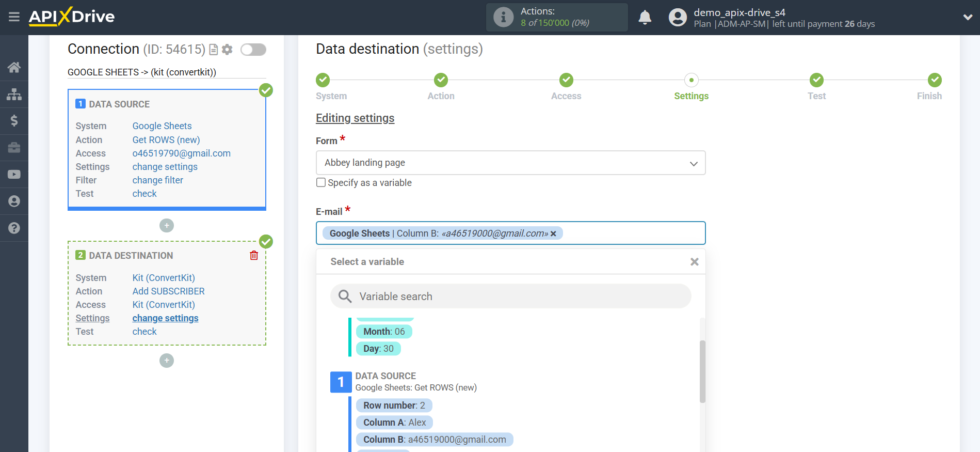Click data destination change settings link

pos(166,318)
